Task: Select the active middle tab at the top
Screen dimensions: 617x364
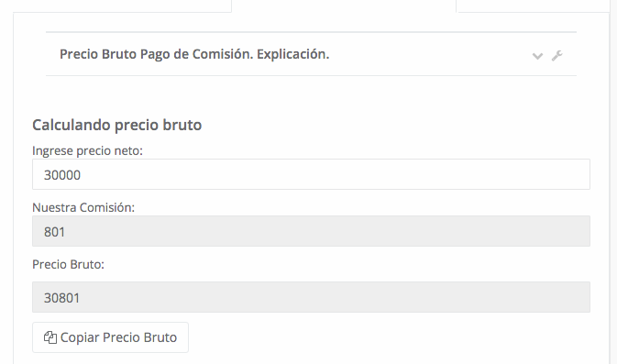Action: tap(344, 6)
